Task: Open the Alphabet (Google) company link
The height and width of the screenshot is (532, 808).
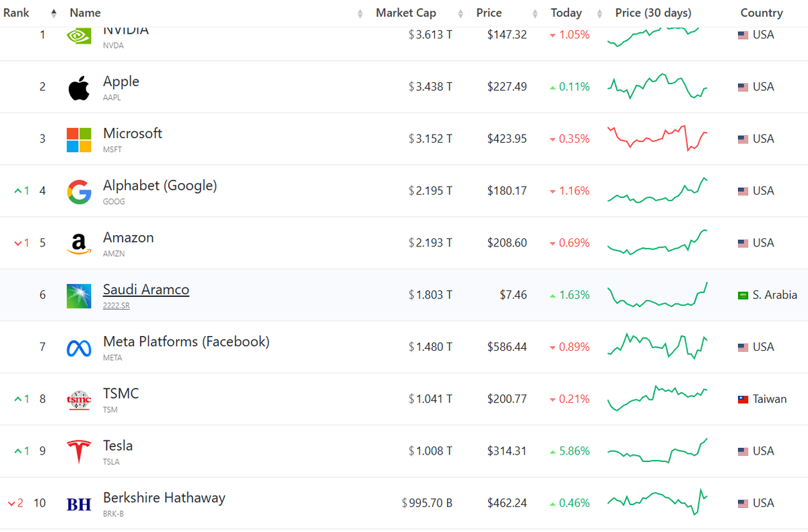Action: pos(160,185)
